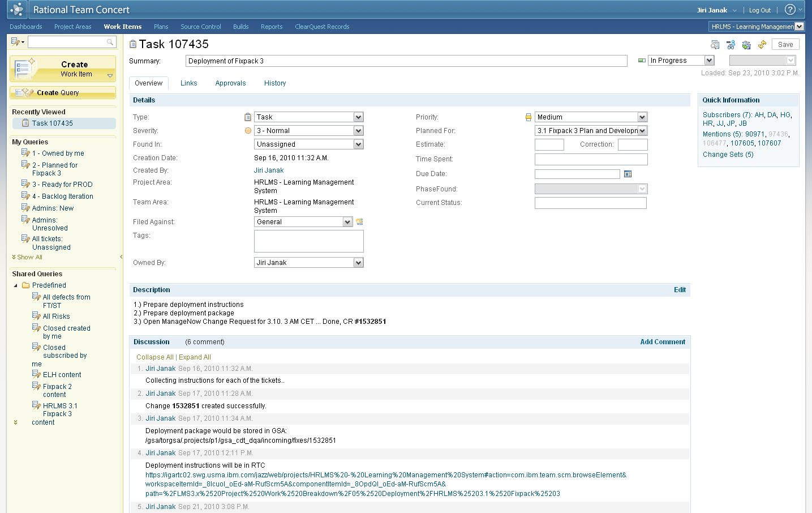The width and height of the screenshot is (812, 513).
Task: Click the Predefined folder icon
Action: point(25,285)
